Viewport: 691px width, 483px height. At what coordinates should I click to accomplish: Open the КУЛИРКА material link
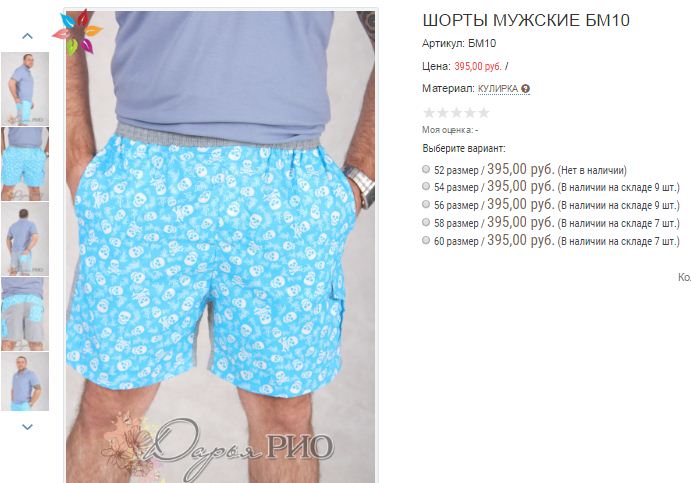[x=498, y=89]
